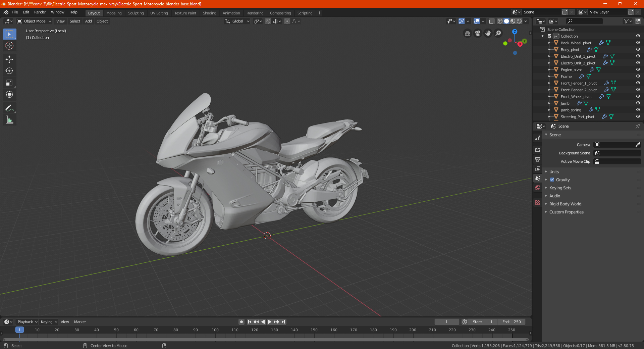This screenshot has width=644, height=349.
Task: Select the Select Box tool
Action: tap(9, 34)
